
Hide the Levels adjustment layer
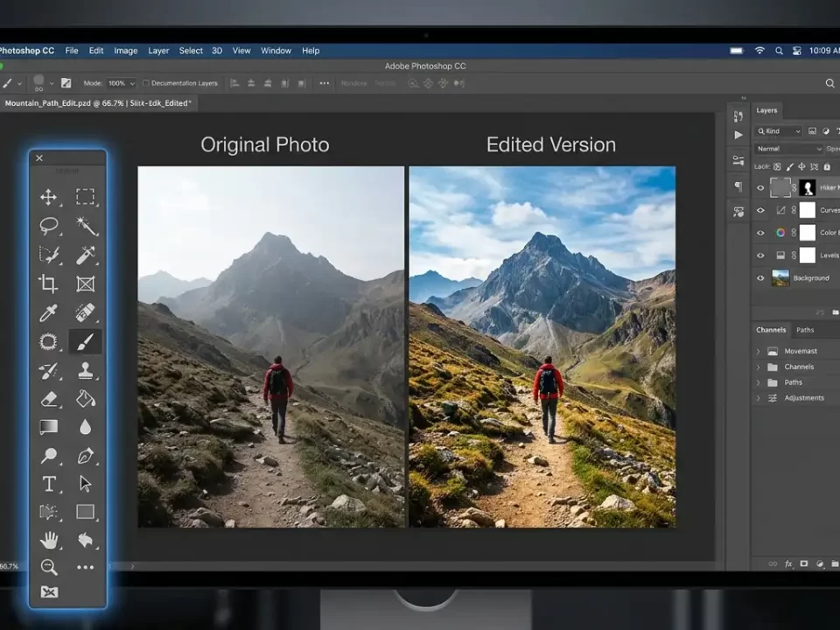(760, 255)
